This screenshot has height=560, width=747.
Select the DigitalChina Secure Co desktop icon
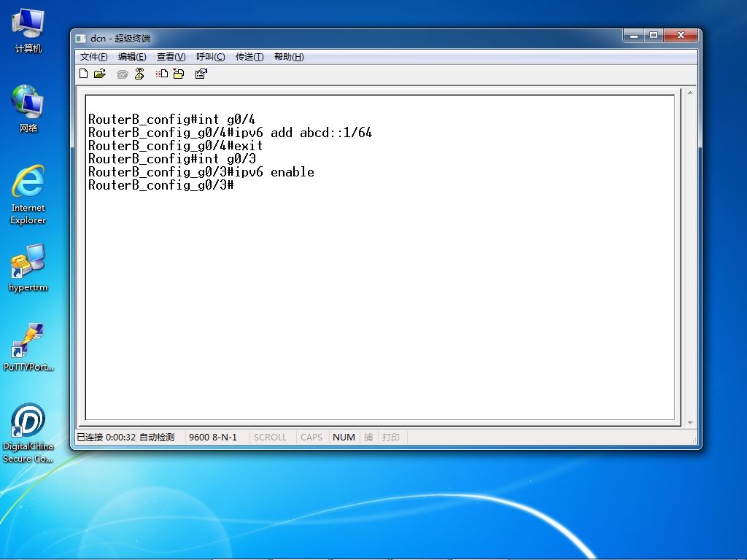pyautogui.click(x=28, y=433)
